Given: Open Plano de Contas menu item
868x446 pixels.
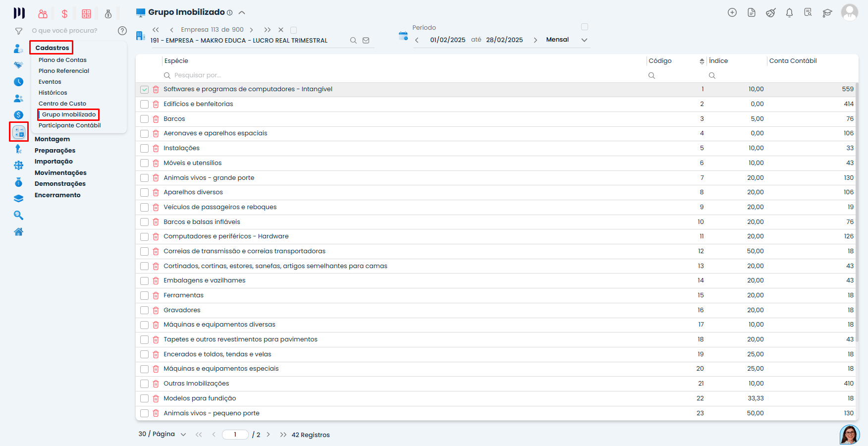Looking at the screenshot, I should coord(62,60).
